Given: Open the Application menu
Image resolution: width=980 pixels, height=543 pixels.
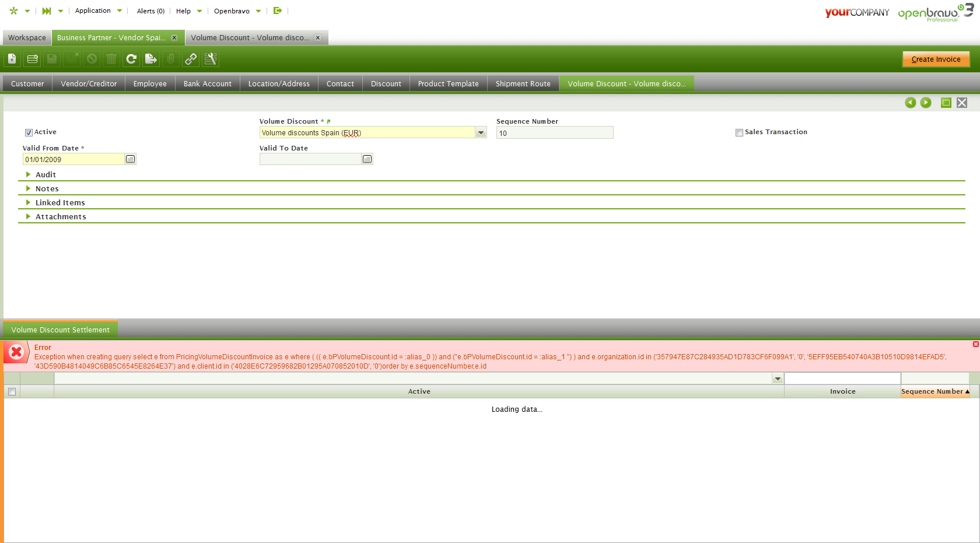Looking at the screenshot, I should [x=99, y=10].
